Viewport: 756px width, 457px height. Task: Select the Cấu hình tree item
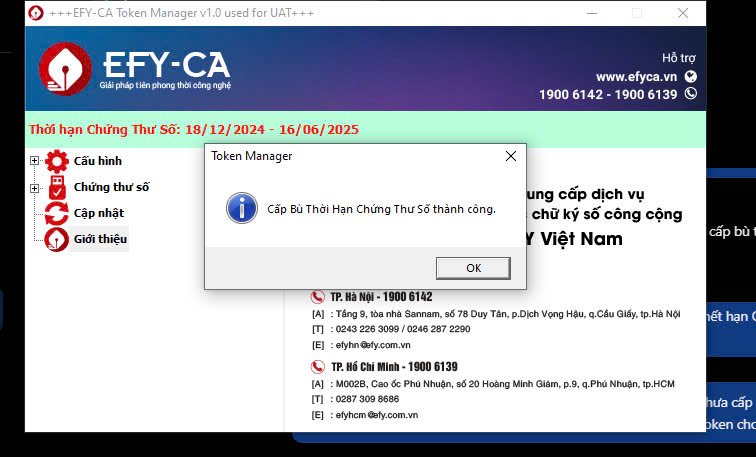97,161
